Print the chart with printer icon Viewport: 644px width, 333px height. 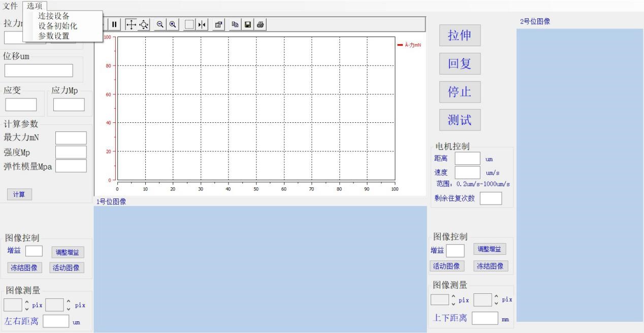[261, 24]
